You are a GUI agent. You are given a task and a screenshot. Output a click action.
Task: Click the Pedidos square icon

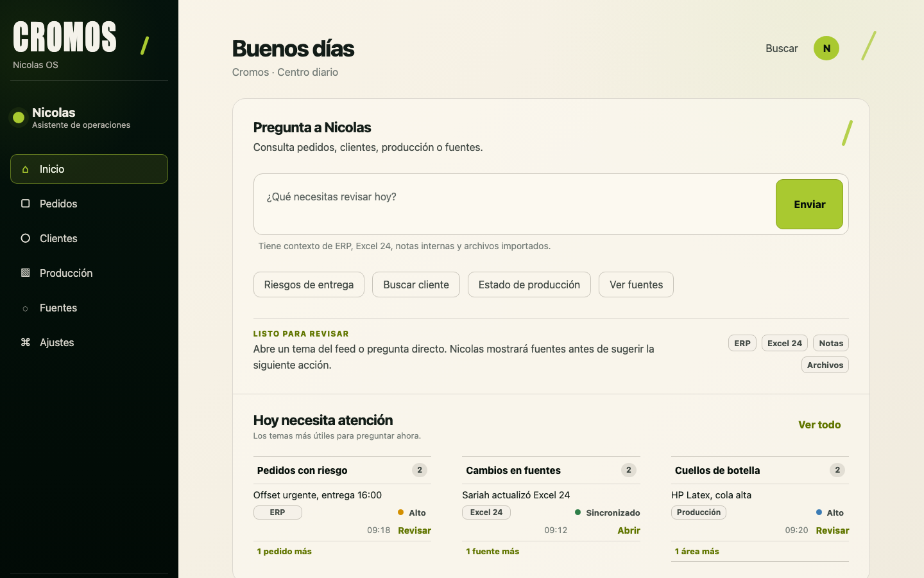click(x=26, y=204)
